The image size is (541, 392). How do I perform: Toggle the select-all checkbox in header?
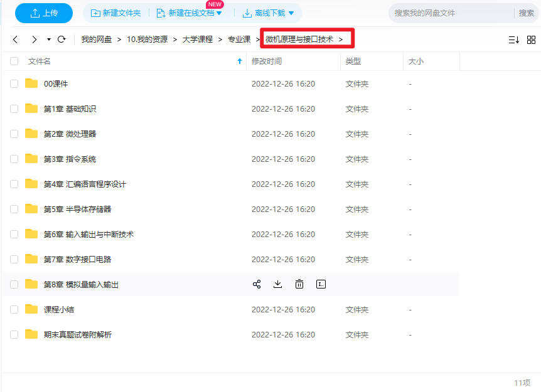click(x=14, y=61)
